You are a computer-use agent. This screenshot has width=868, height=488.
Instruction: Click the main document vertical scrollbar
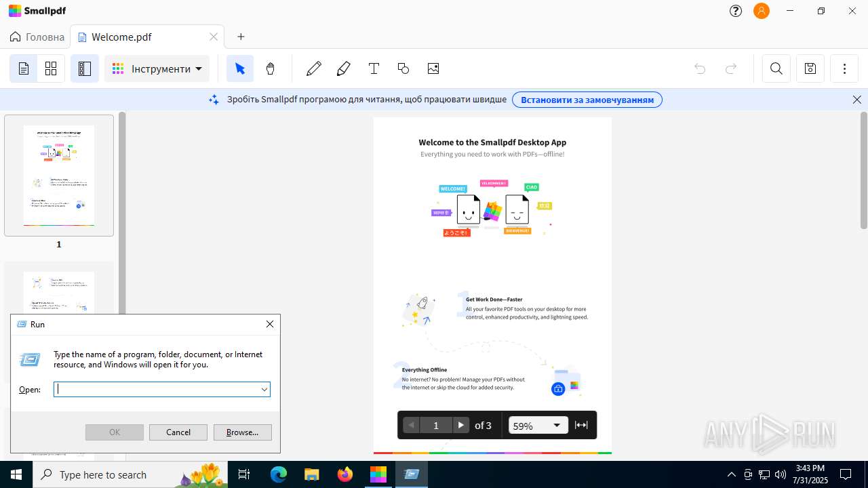[864, 170]
